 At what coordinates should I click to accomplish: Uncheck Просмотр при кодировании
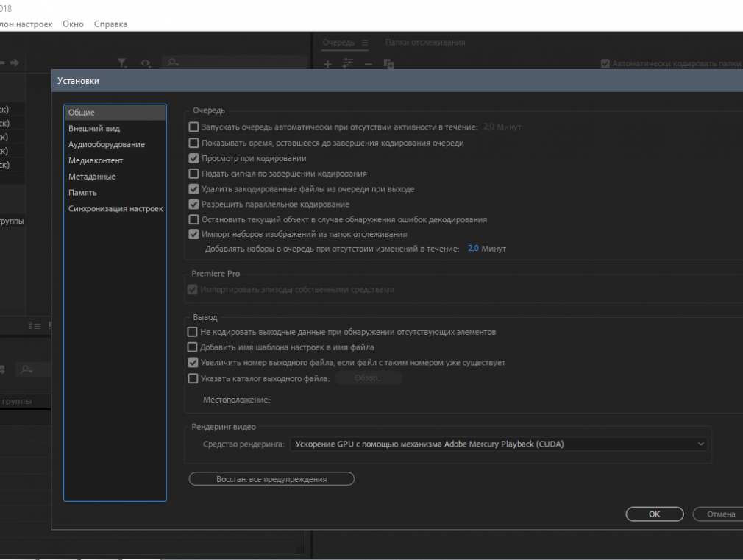click(193, 158)
